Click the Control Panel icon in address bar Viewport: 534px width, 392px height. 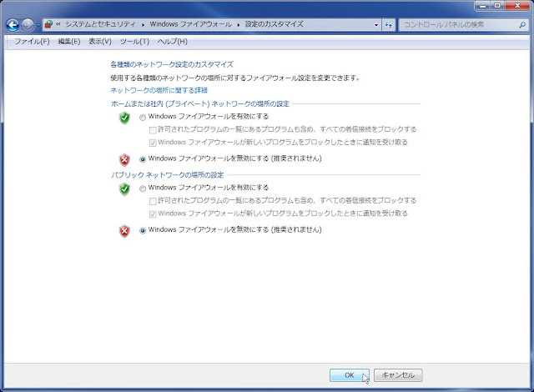click(48, 24)
